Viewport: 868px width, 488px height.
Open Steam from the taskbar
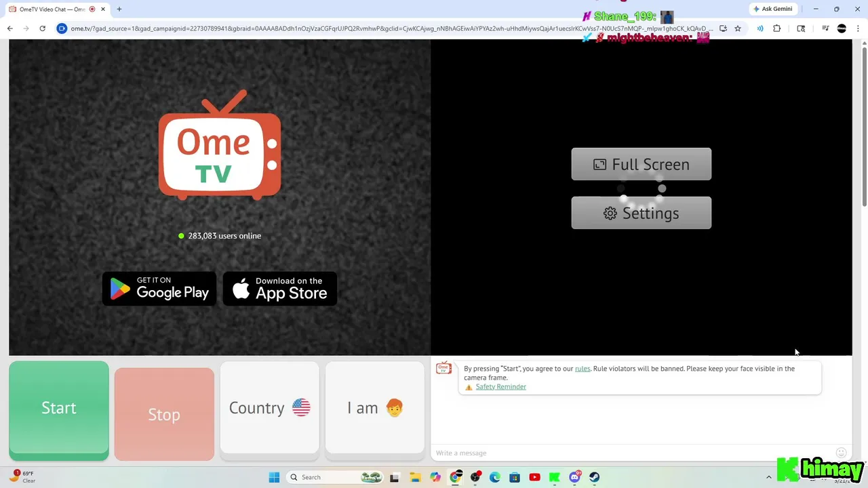point(595,477)
